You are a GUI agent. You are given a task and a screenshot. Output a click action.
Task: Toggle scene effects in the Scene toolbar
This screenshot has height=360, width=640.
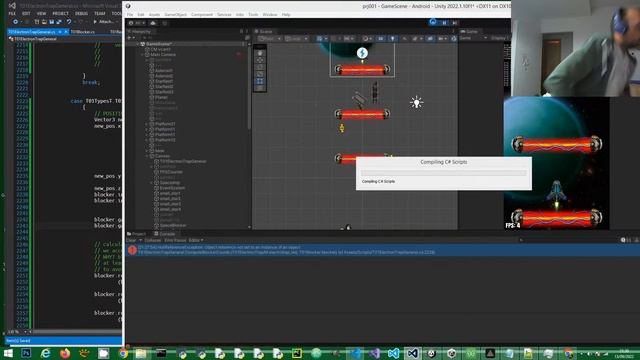click(416, 38)
